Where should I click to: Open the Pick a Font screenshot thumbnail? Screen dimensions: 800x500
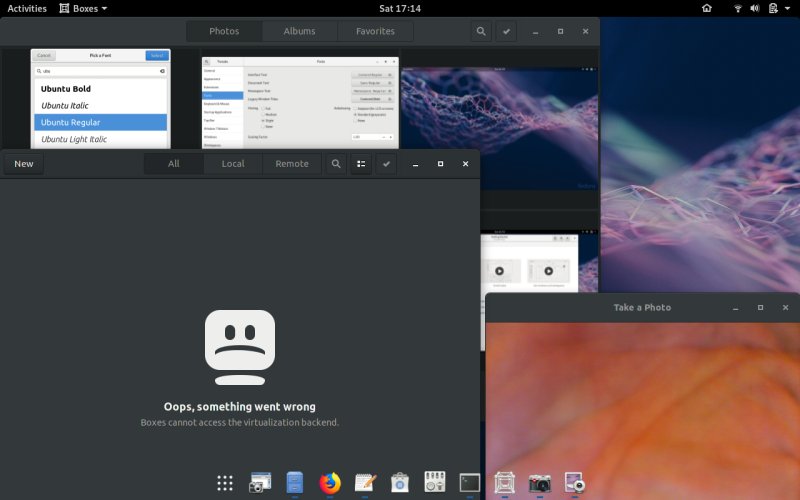pyautogui.click(x=101, y=98)
